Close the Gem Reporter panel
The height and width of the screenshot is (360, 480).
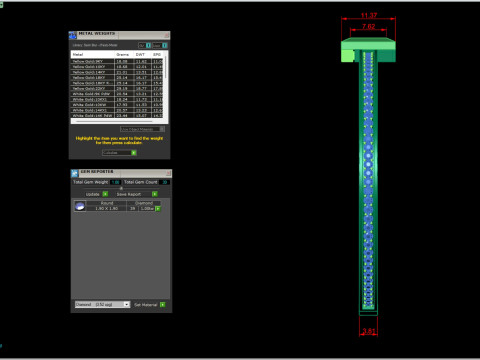tap(168, 173)
